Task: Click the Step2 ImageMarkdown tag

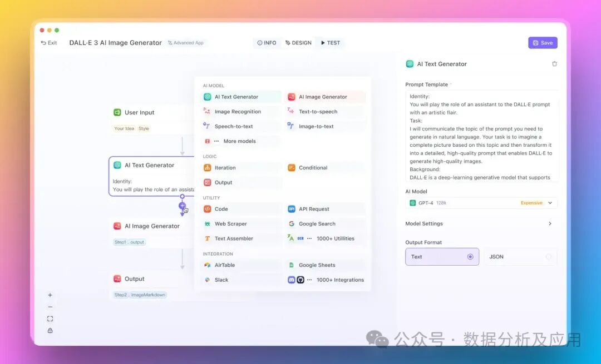Action: (140, 295)
